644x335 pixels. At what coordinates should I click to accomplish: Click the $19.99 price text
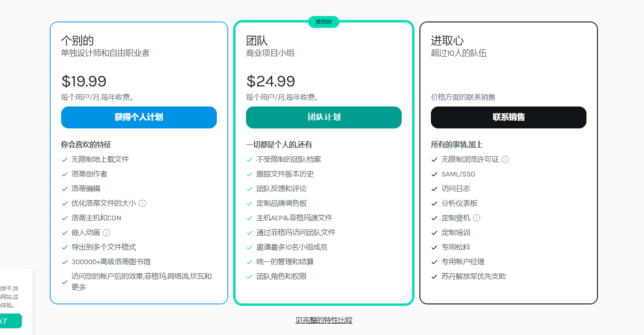[84, 81]
